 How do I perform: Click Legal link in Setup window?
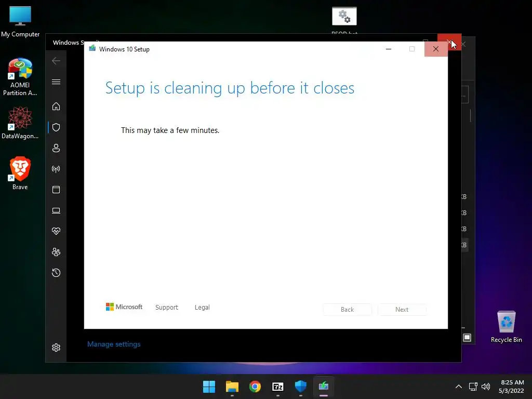(x=202, y=308)
